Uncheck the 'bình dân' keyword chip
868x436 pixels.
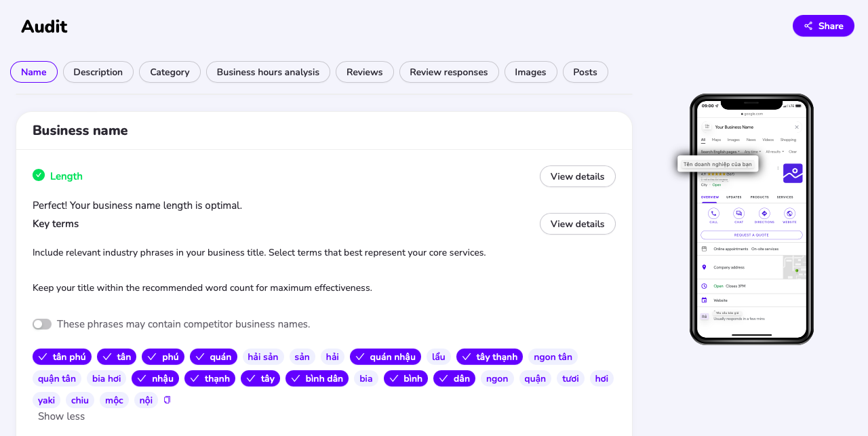(317, 378)
